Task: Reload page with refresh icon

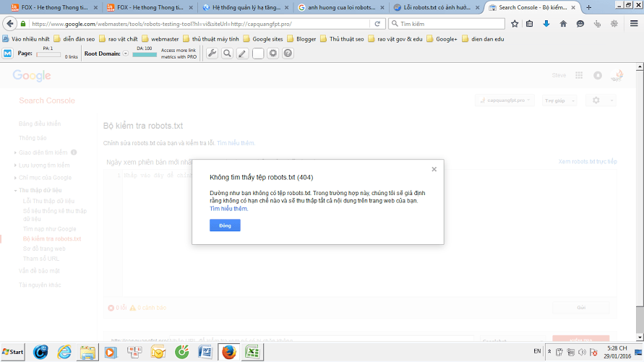Action: (377, 24)
